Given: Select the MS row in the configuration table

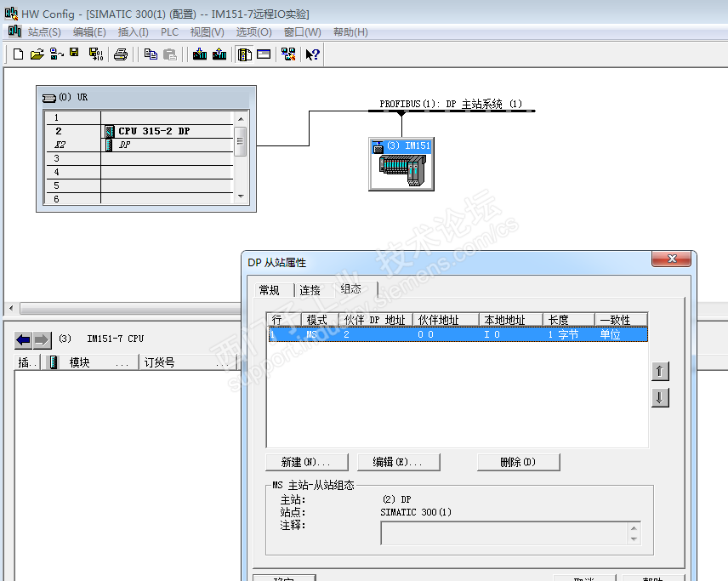Looking at the screenshot, I should point(458,334).
